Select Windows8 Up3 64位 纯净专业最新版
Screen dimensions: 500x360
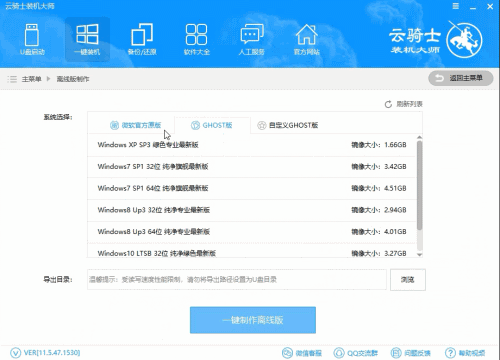click(252, 231)
